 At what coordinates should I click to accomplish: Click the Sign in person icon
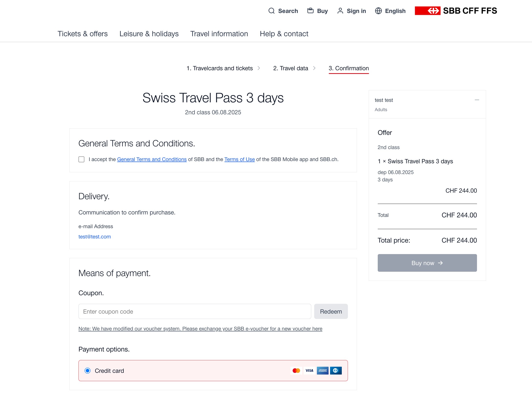click(340, 11)
